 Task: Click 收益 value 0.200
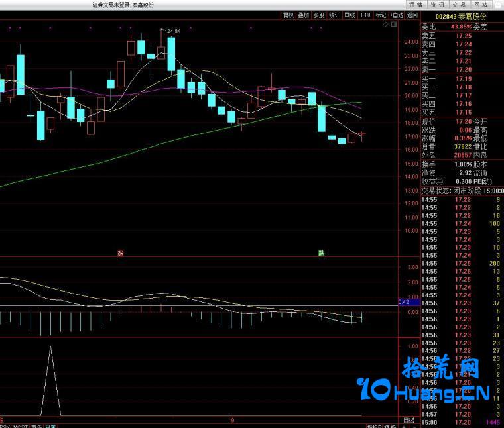(464, 181)
